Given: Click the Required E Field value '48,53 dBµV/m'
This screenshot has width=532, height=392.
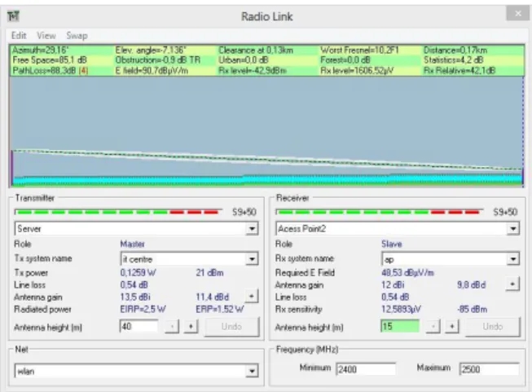Looking at the screenshot, I should [407, 272].
